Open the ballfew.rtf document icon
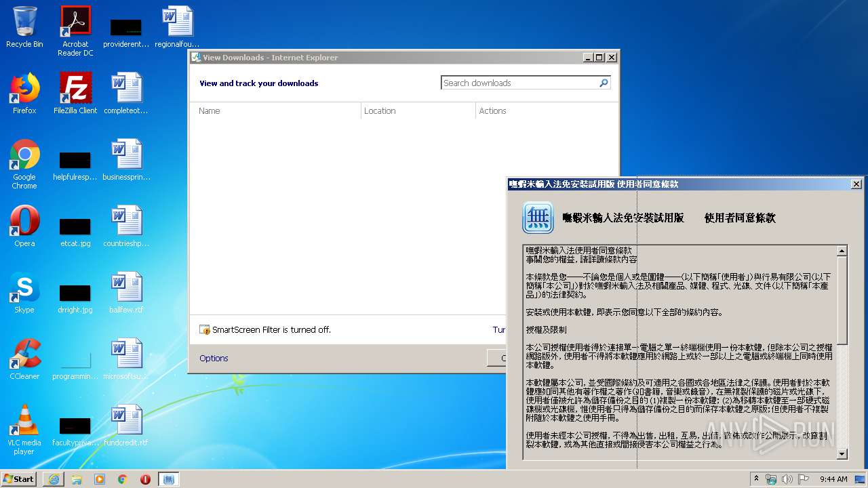This screenshot has width=868, height=488. click(126, 293)
